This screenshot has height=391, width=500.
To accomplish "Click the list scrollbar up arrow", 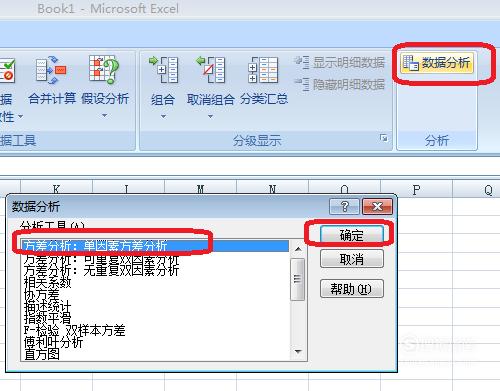I will [298, 249].
